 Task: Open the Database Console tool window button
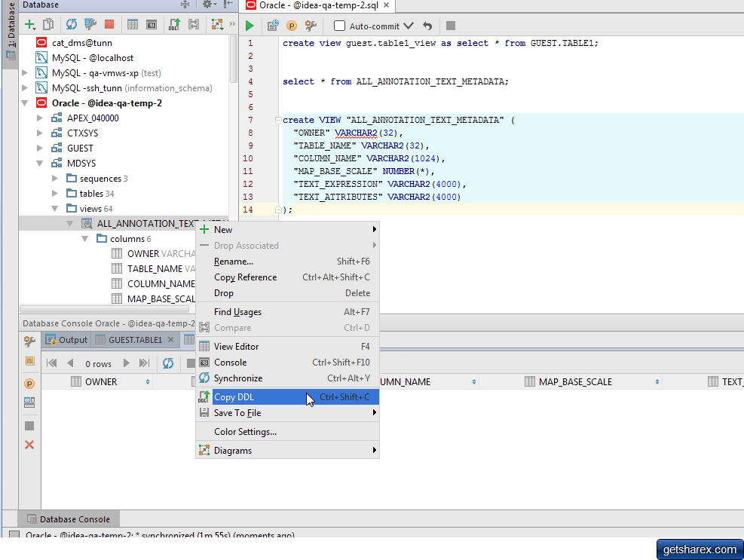[69, 519]
